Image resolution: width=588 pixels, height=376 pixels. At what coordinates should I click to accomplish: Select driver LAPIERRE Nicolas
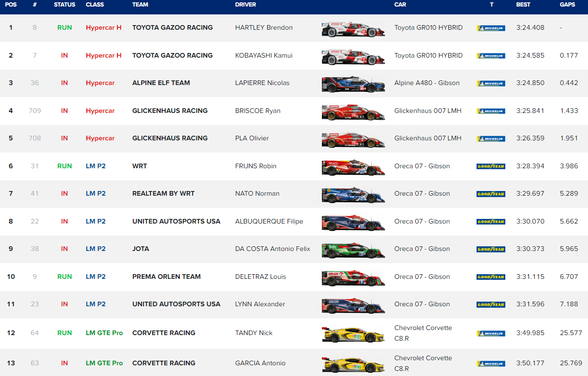[x=262, y=83]
